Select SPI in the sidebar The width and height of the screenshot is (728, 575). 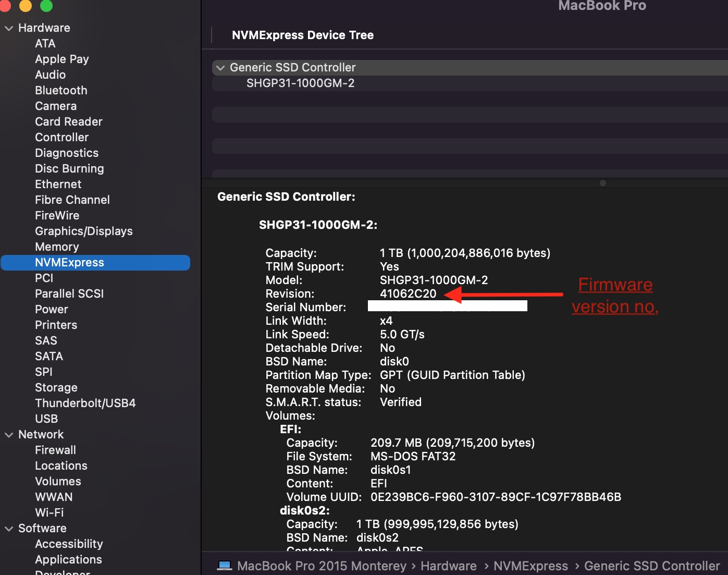(44, 372)
